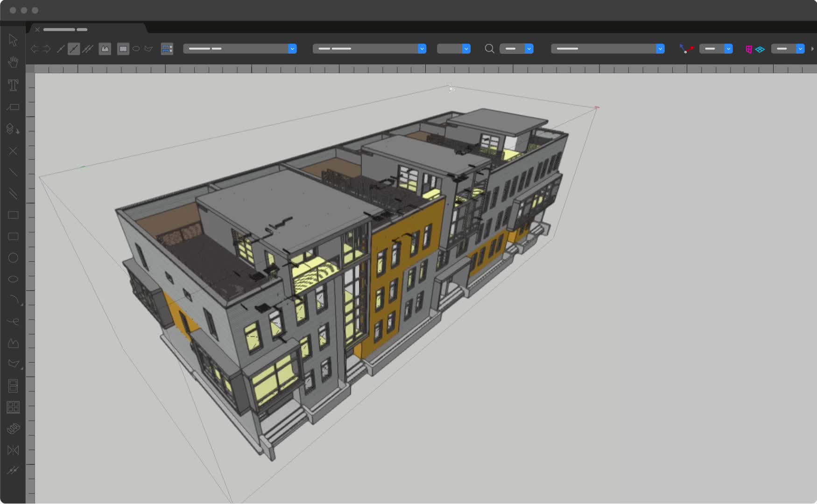Select the Arc tool

coord(14,300)
